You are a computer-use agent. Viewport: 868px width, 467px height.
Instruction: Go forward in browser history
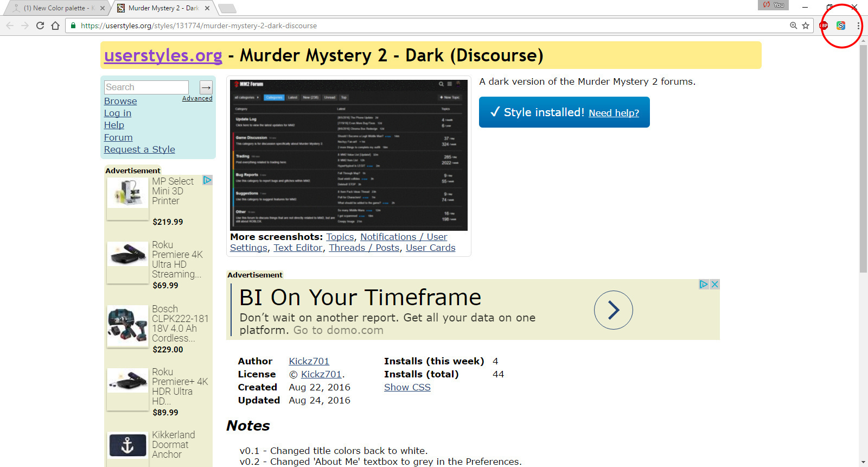(x=25, y=26)
